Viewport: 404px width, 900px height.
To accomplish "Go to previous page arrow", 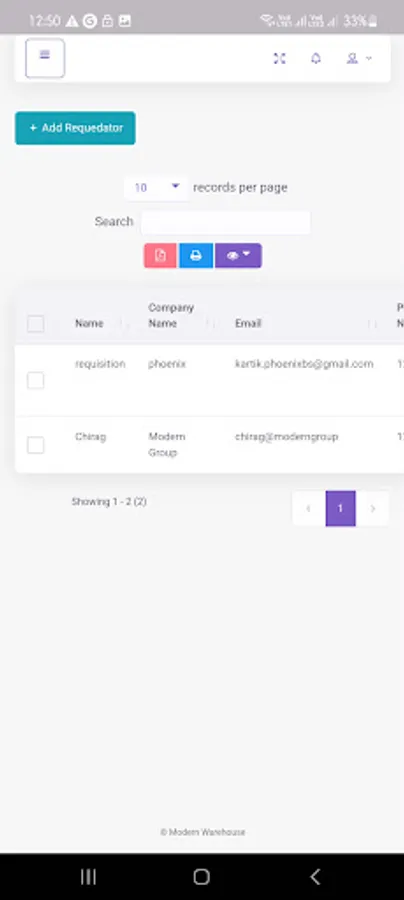I will [x=309, y=509].
